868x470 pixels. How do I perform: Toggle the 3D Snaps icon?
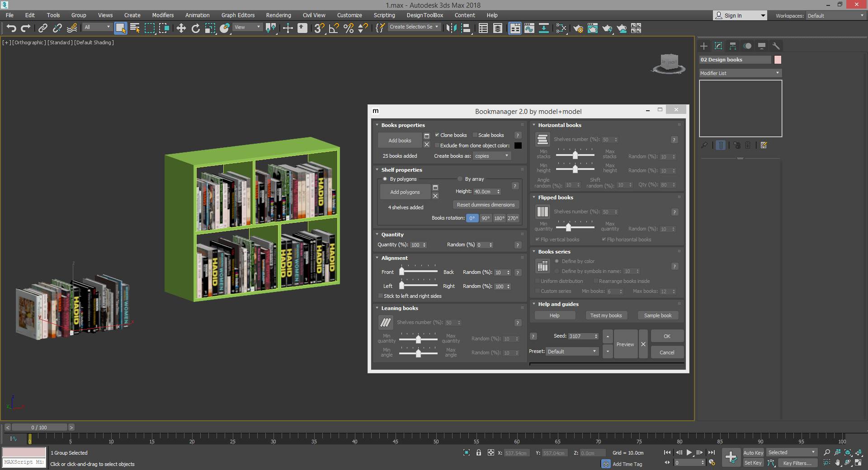319,28
